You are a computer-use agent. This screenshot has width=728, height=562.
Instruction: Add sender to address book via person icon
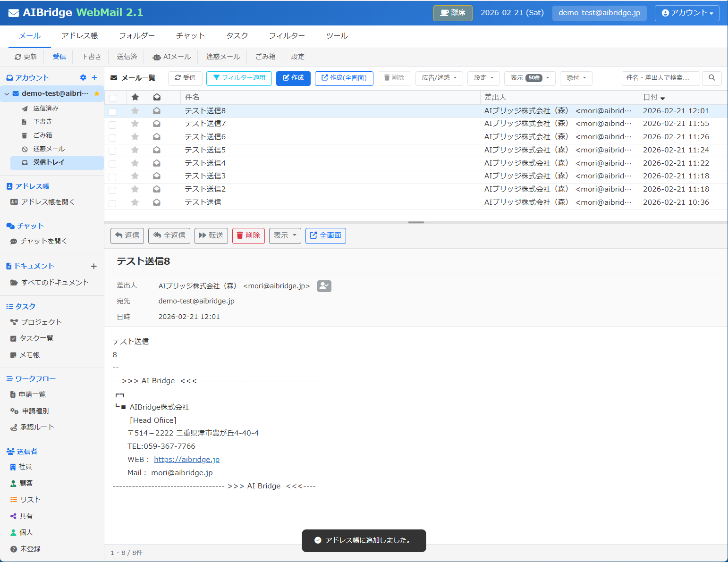pos(324,286)
